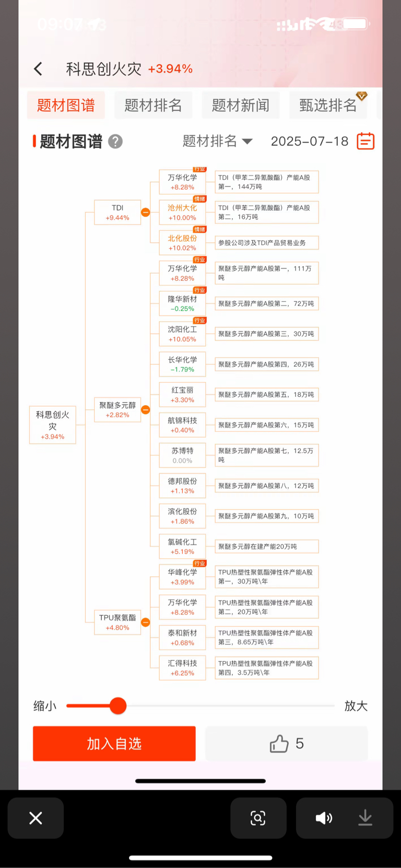This screenshot has width=401, height=868.
Task: Click the note 'TDI产能A股第二，16万吨'
Action: click(267, 213)
